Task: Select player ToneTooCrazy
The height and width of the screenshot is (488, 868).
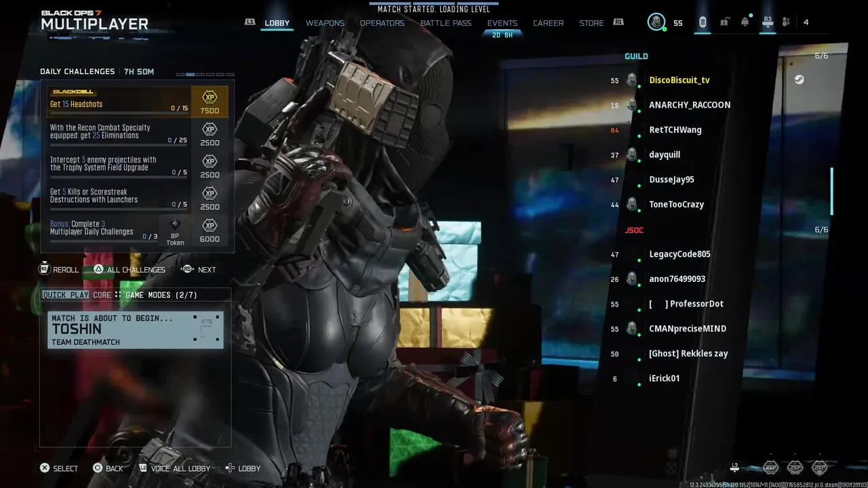Action: [677, 205]
